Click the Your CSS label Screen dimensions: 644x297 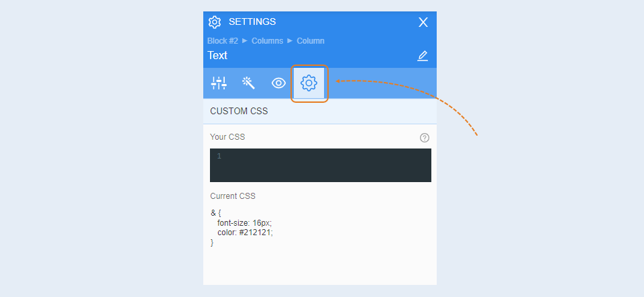coord(227,137)
